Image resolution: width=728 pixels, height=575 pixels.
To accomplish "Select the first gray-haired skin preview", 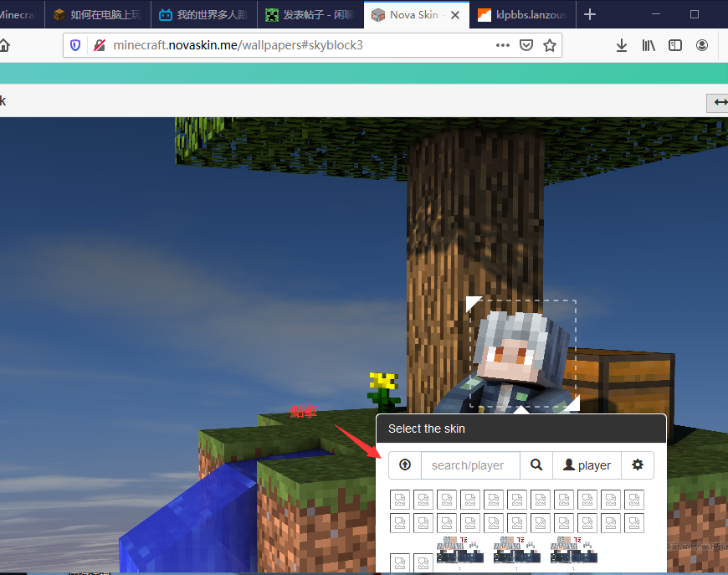I will point(459,551).
